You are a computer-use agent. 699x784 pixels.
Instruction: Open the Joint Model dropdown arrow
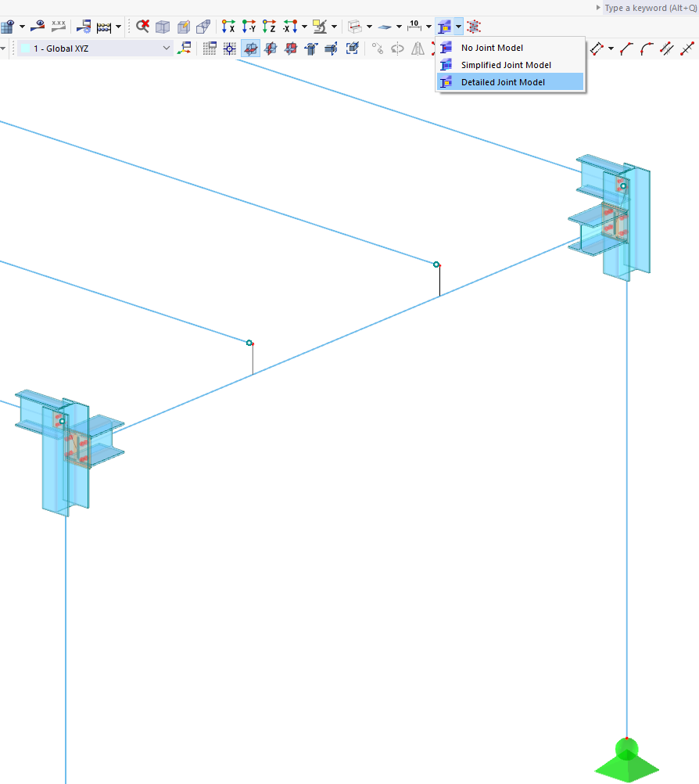457,26
